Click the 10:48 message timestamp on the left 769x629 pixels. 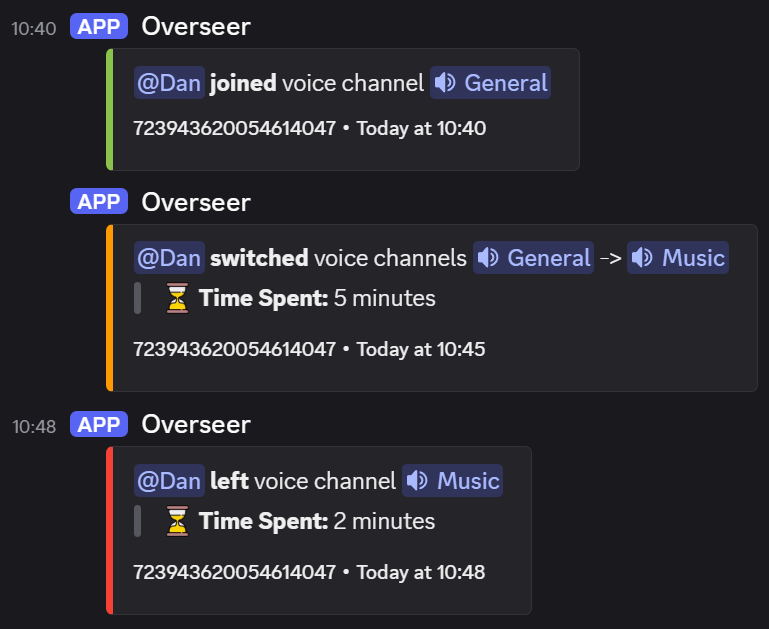[x=34, y=427]
